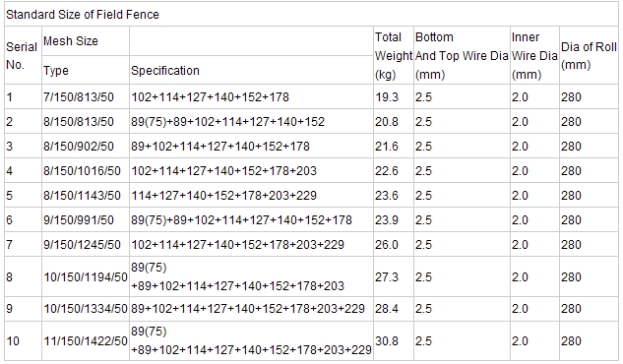Click the 'Total Weight (kg)' header
The image size is (623, 364).
coord(394,55)
